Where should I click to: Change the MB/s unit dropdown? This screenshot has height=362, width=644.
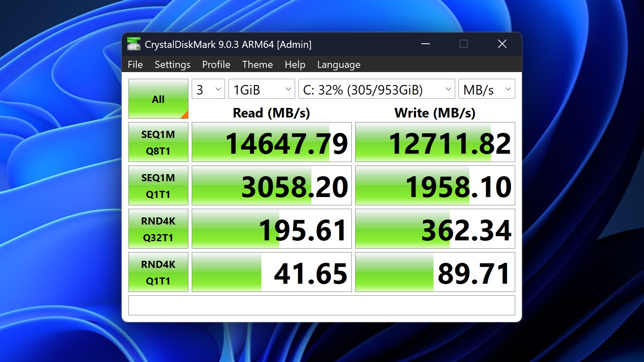487,89
